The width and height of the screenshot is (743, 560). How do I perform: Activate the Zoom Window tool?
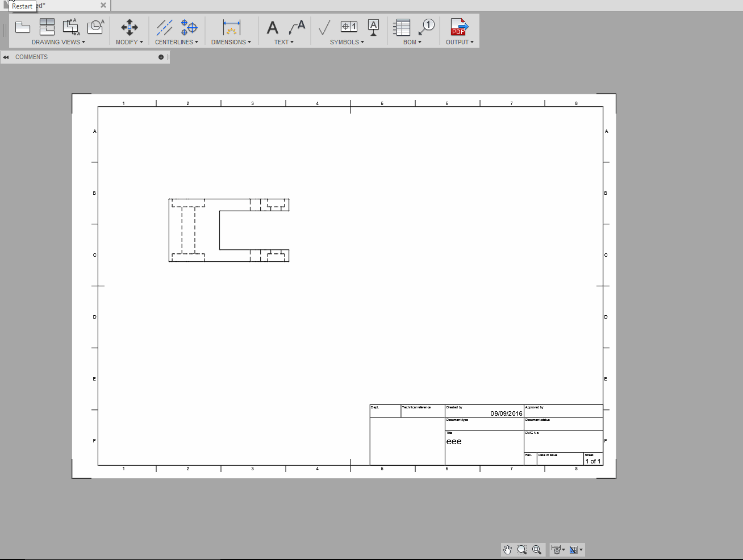pyautogui.click(x=522, y=549)
